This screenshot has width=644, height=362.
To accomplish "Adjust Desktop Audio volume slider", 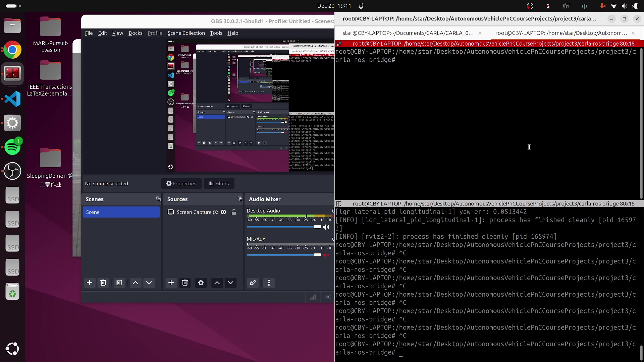I will (x=317, y=227).
